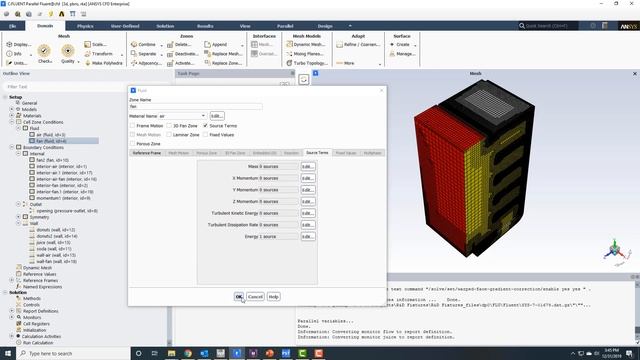Click Cancel in the Fluid dialog
640x360 pixels.
[255, 297]
